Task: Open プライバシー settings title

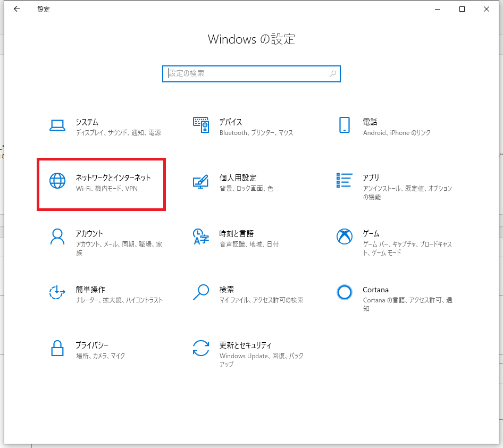Action: [x=92, y=345]
